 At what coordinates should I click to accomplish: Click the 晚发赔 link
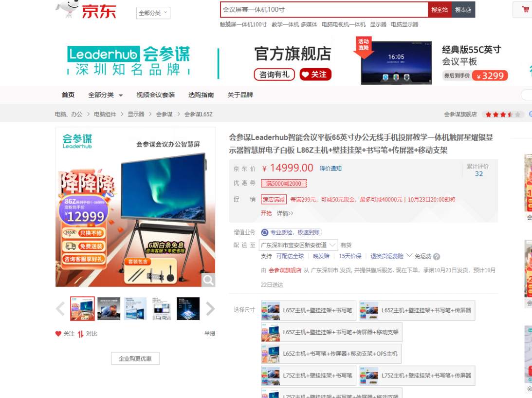(321, 256)
